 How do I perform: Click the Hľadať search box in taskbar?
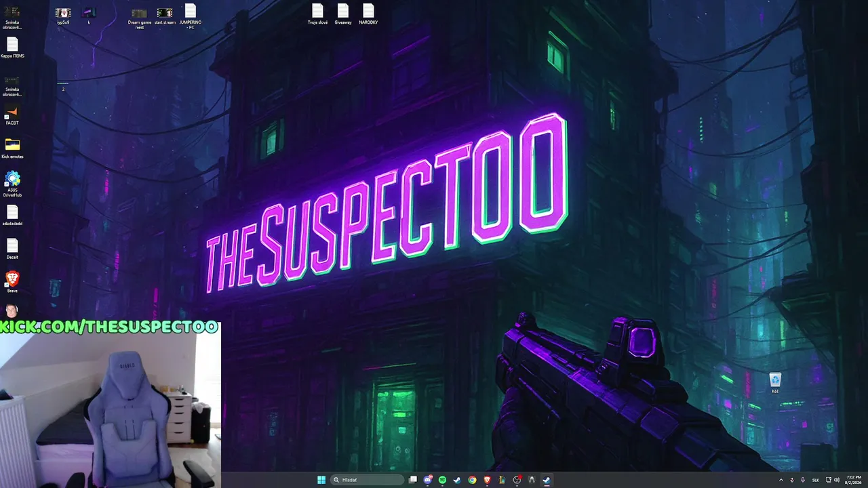tap(367, 480)
